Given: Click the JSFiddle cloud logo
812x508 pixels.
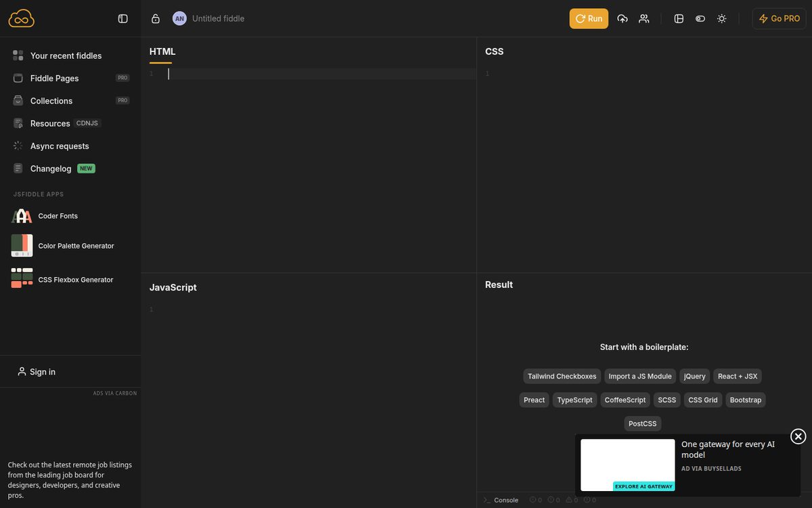Looking at the screenshot, I should [22, 18].
